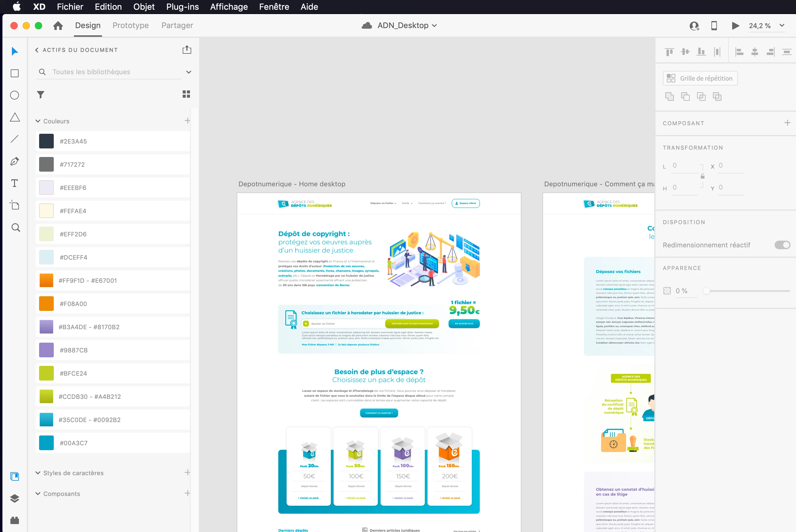The width and height of the screenshot is (796, 532).
Task: Open the Plug-ins menu
Action: click(x=182, y=7)
